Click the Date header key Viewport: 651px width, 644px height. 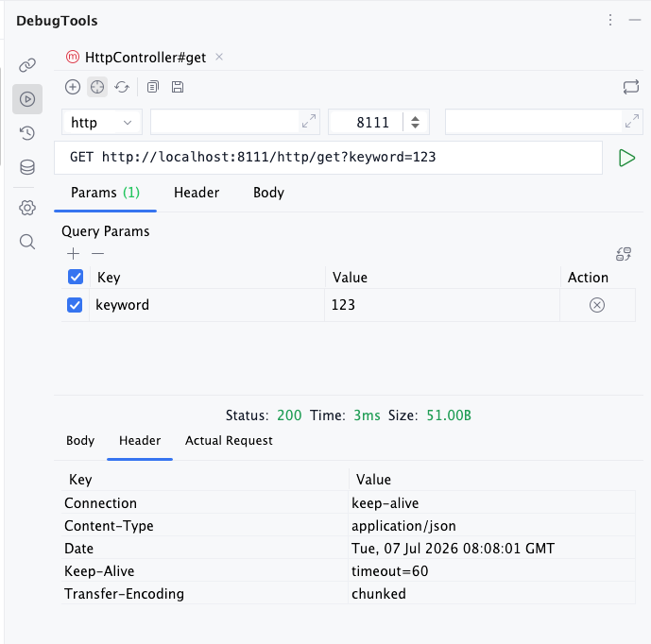pos(78,549)
